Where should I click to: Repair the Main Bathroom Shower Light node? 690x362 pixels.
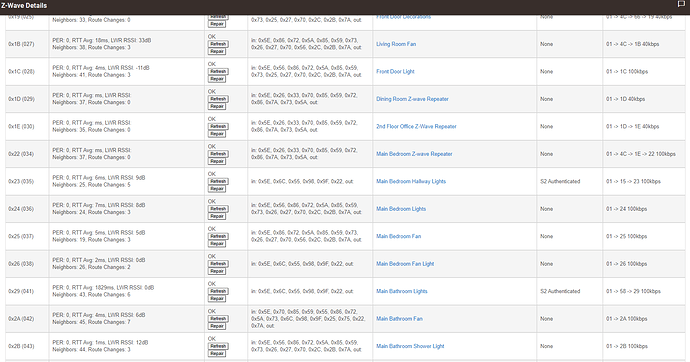[217, 354]
